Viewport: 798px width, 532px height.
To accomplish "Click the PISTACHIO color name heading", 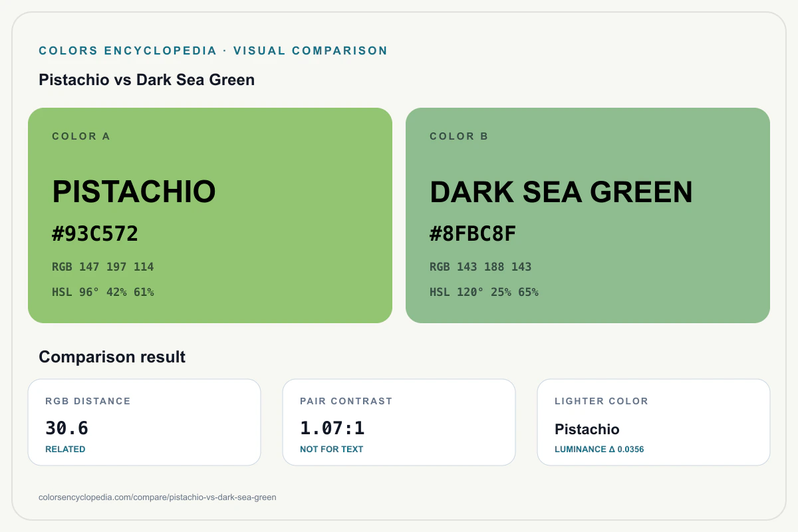I will [x=134, y=192].
